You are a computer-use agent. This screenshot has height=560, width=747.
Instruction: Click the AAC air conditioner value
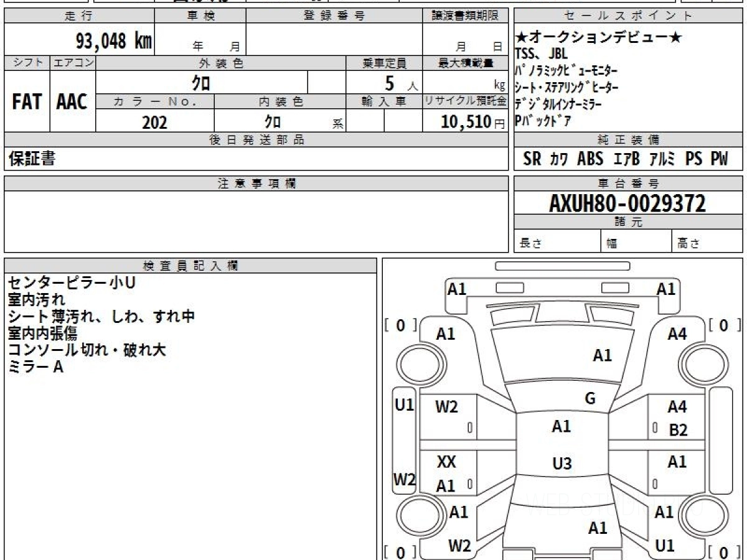click(72, 102)
